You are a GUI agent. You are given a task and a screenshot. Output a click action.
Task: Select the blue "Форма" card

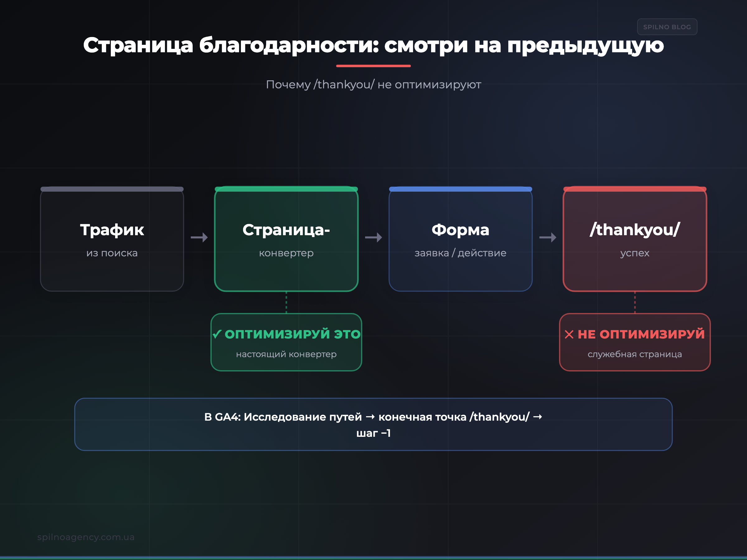click(x=461, y=239)
